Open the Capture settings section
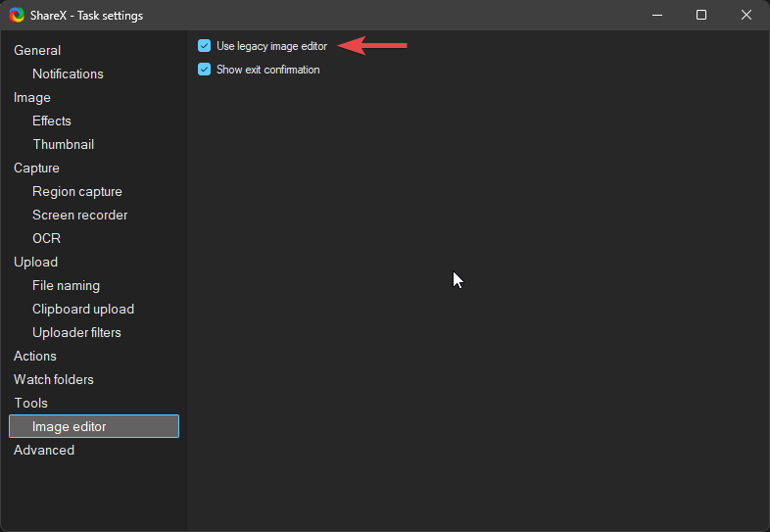Screen dimensions: 770x532 coord(36,168)
